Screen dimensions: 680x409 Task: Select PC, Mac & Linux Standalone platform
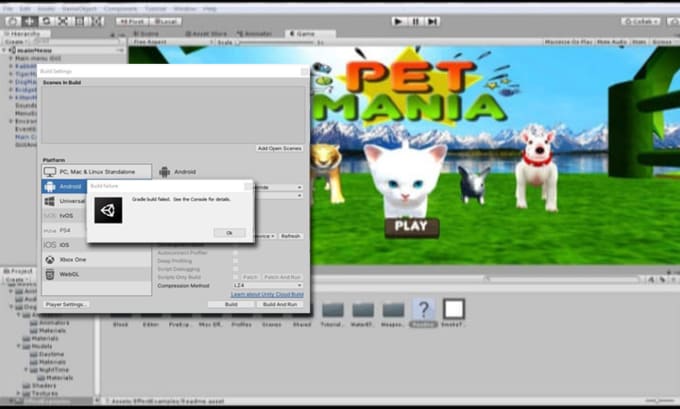pyautogui.click(x=97, y=172)
